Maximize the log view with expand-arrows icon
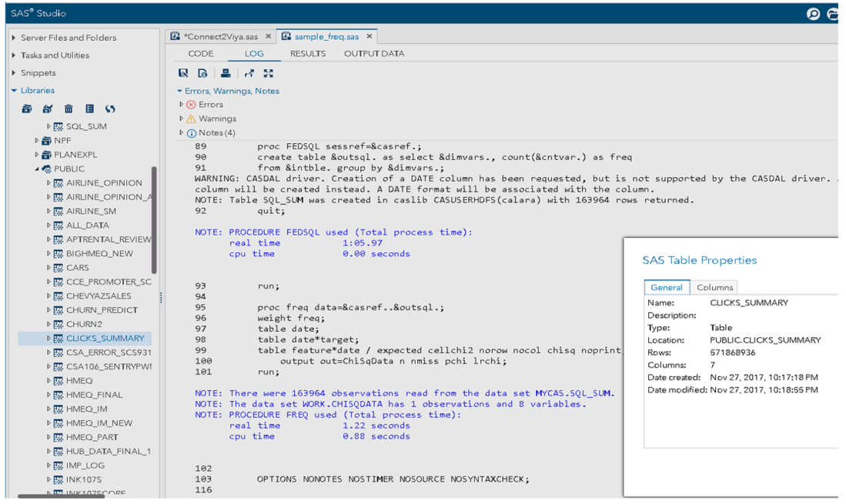846x504 pixels. (x=268, y=73)
